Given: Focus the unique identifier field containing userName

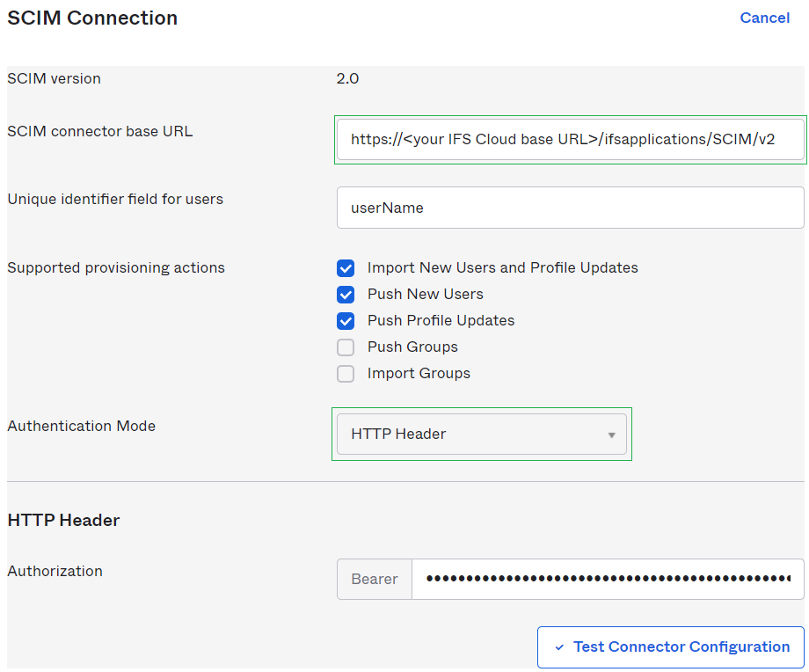Looking at the screenshot, I should click(570, 208).
